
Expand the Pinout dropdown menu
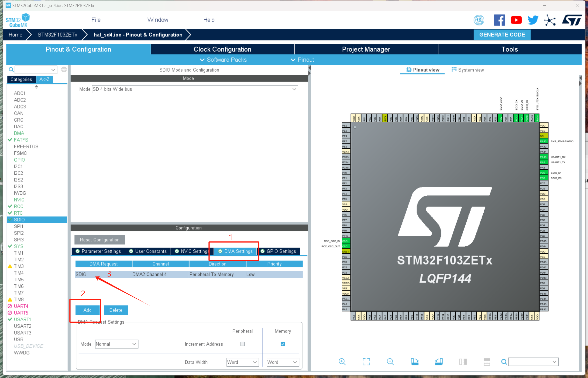302,60
